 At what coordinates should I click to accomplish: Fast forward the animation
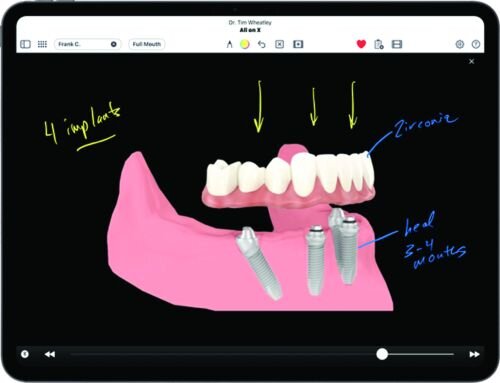474,354
